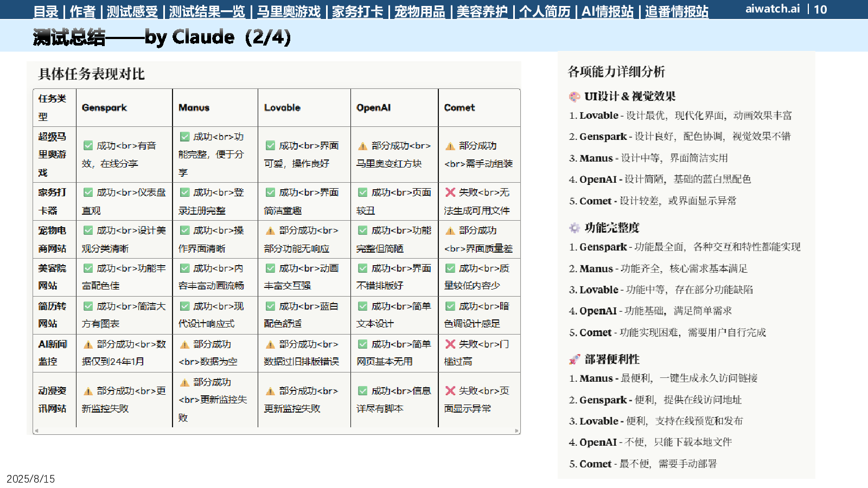Click green check in OpenAI 家务打卡器 cell
The width and height of the screenshot is (868, 488).
(x=362, y=192)
